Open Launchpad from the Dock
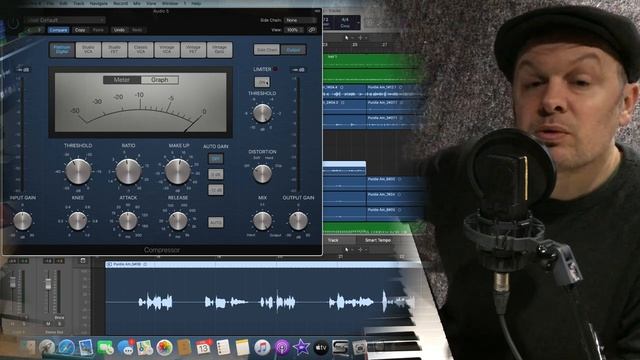Image resolution: width=640 pixels, height=360 pixels. (x=47, y=347)
